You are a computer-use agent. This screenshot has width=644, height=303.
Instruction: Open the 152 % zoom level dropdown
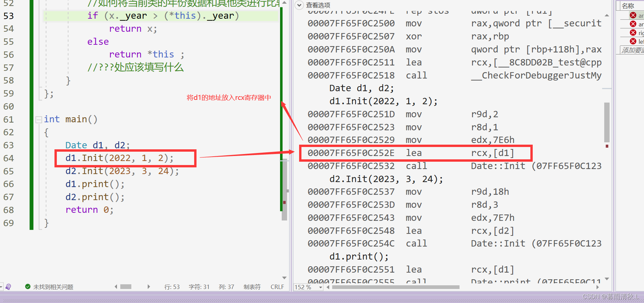(320, 287)
